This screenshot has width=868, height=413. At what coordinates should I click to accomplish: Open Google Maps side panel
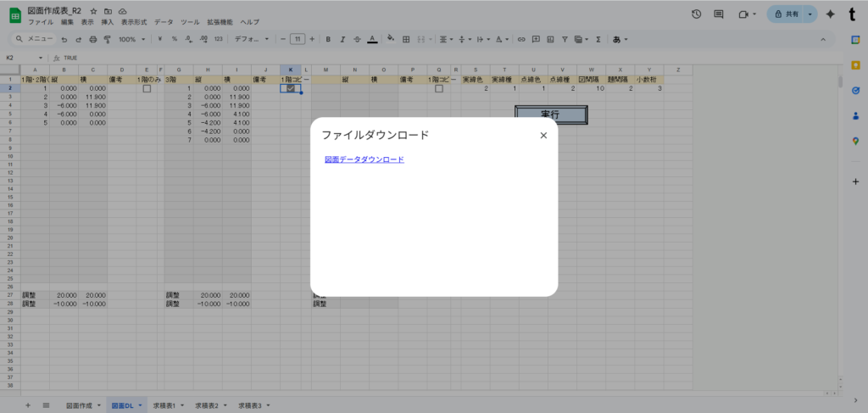point(855,141)
